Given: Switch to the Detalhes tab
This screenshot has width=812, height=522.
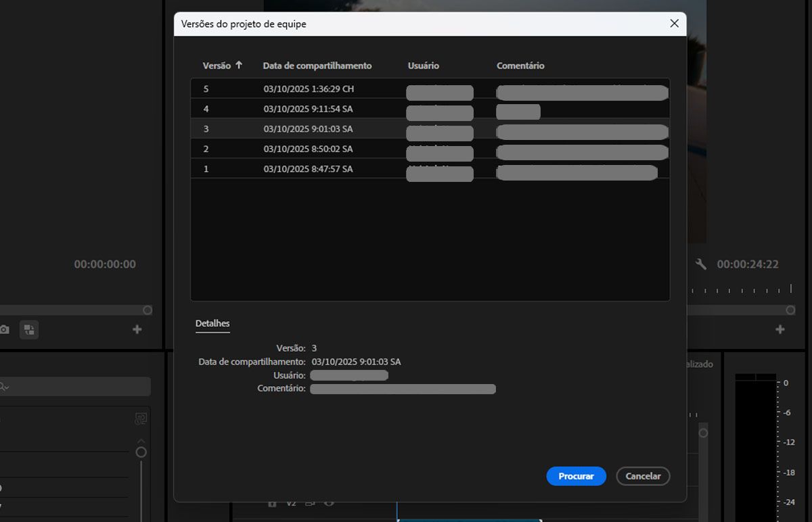Looking at the screenshot, I should coord(212,323).
